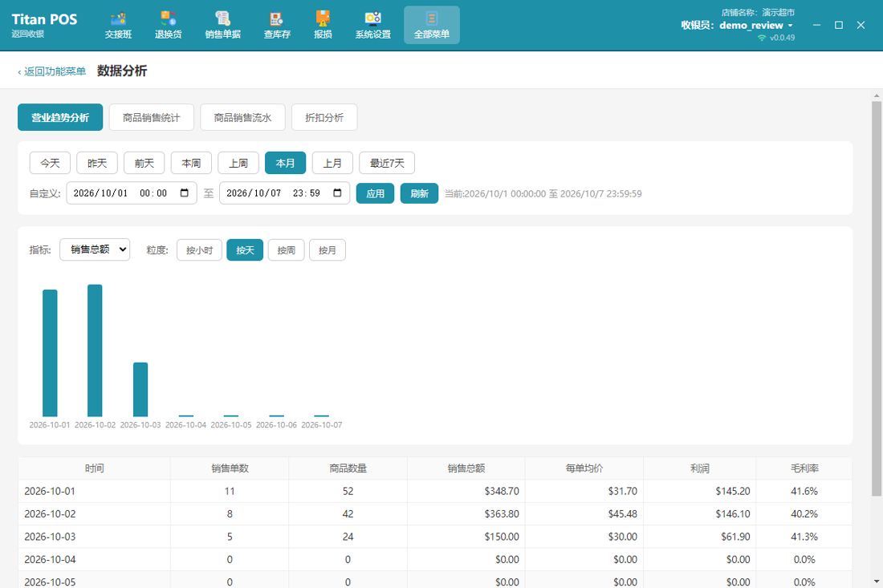Viewport: 883px width, 588px height.
Task: Click the 销售总额 column header
Action: tap(466, 468)
